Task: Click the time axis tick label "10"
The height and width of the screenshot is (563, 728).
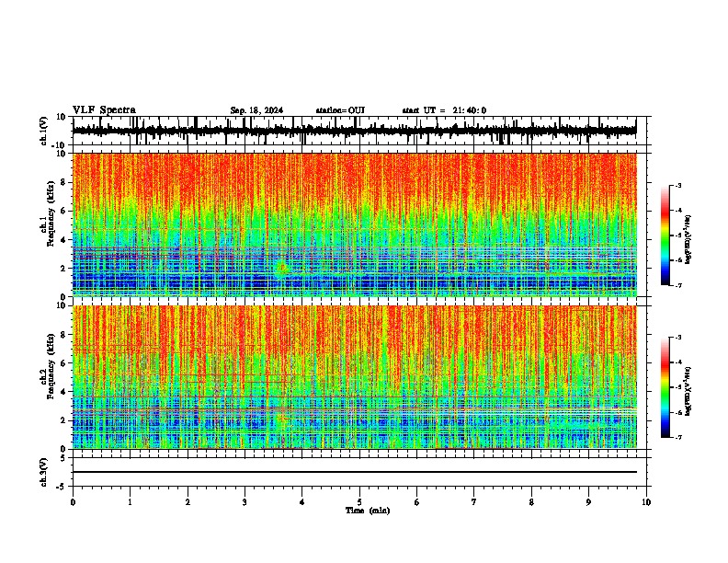Action: [x=646, y=502]
